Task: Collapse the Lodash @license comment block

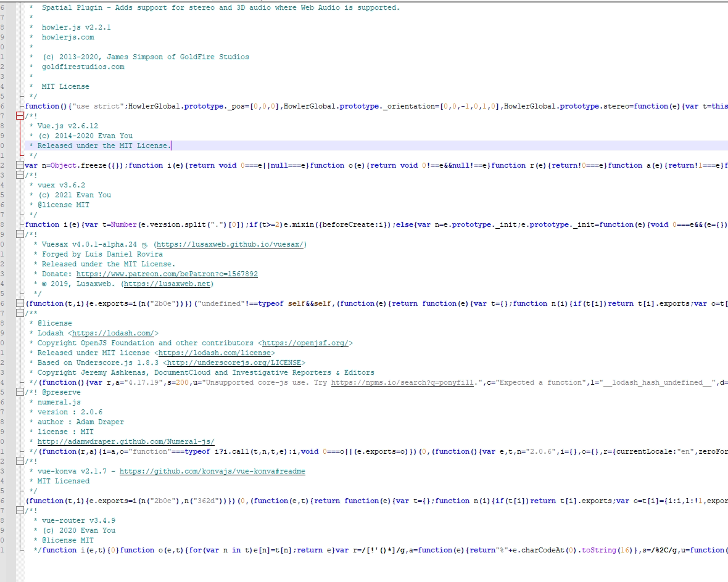Action: (20, 313)
